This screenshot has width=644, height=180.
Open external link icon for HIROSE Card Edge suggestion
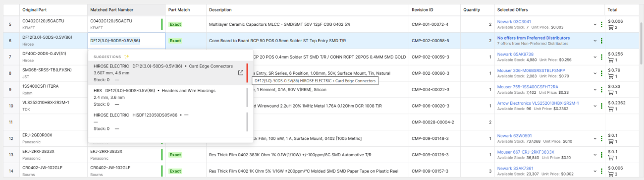coord(240,73)
